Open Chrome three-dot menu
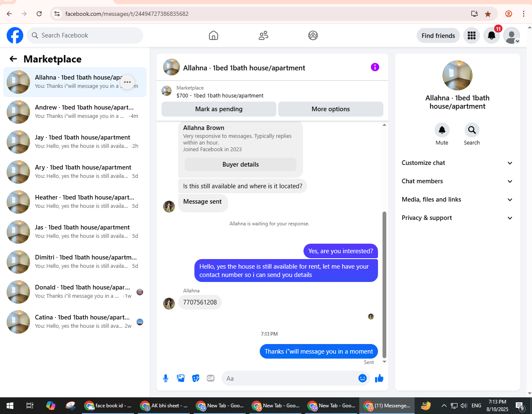 [x=524, y=14]
